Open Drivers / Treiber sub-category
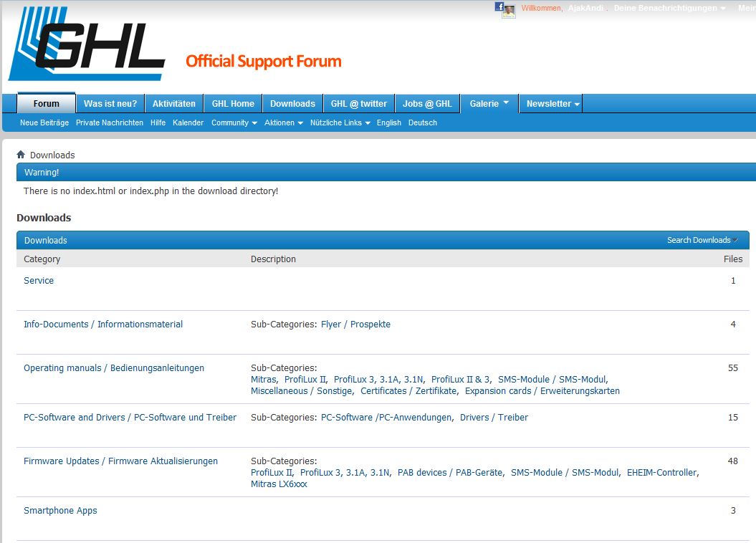This screenshot has height=543, width=756. click(x=494, y=418)
